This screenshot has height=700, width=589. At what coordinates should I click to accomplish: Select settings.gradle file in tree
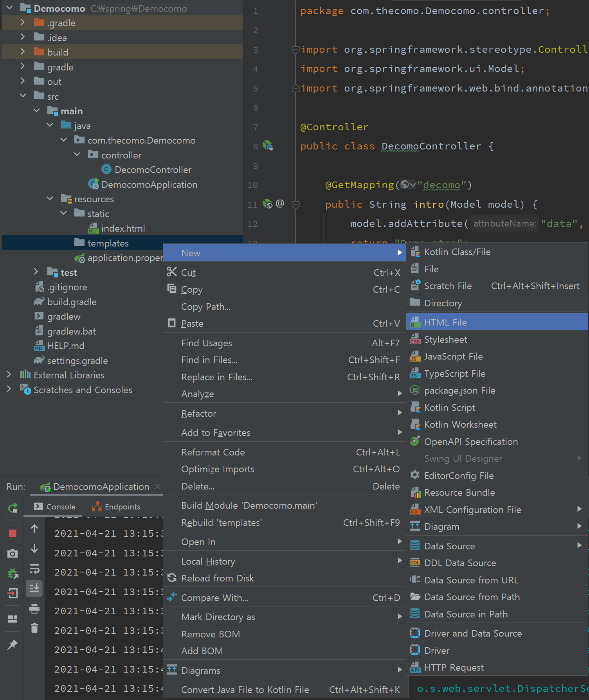click(x=77, y=361)
